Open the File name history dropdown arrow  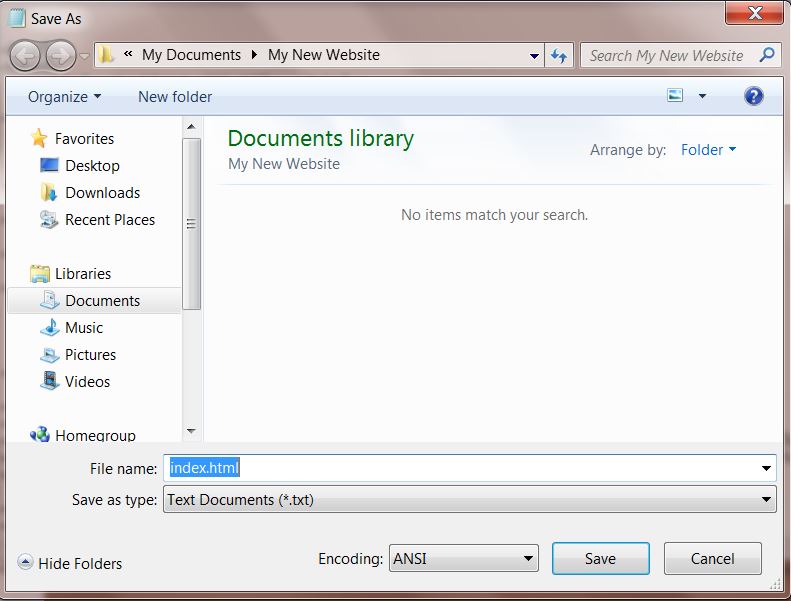tap(766, 468)
